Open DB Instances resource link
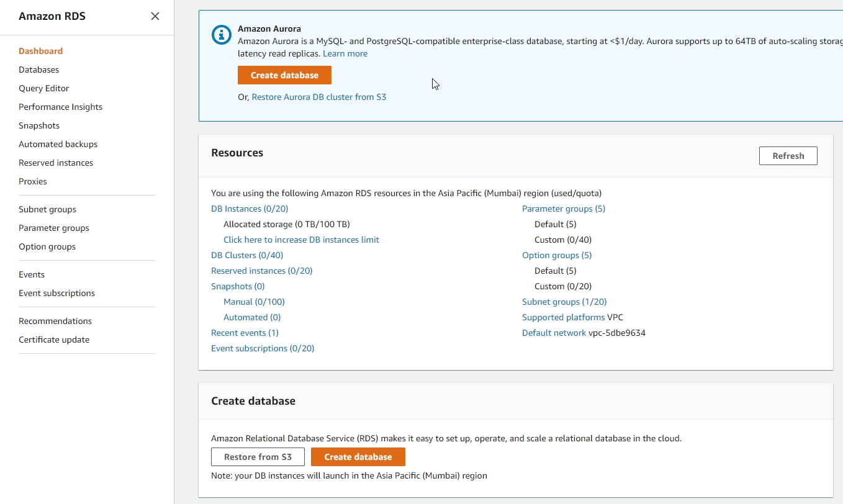The width and height of the screenshot is (843, 504). (x=250, y=209)
